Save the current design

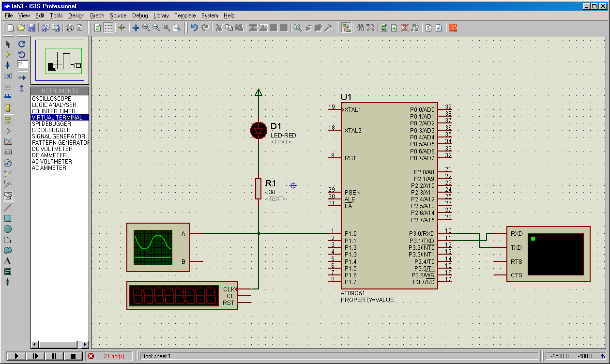pyautogui.click(x=31, y=28)
